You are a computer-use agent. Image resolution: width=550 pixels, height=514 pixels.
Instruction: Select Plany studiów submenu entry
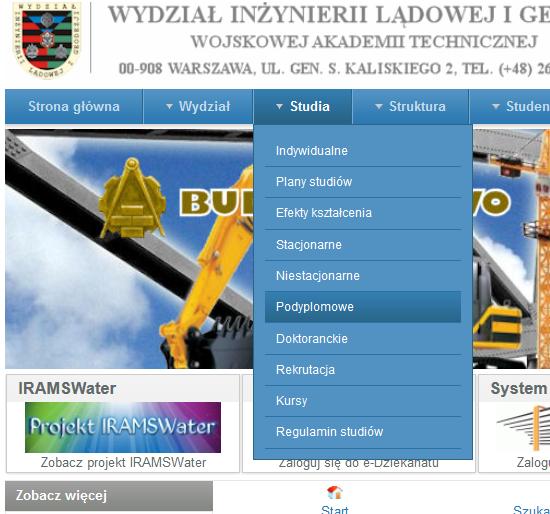[363, 182]
